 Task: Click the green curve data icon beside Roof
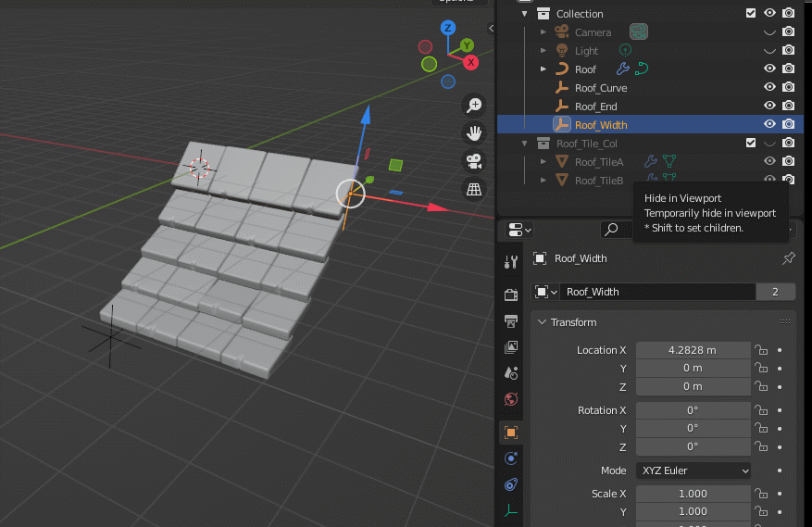tap(642, 69)
